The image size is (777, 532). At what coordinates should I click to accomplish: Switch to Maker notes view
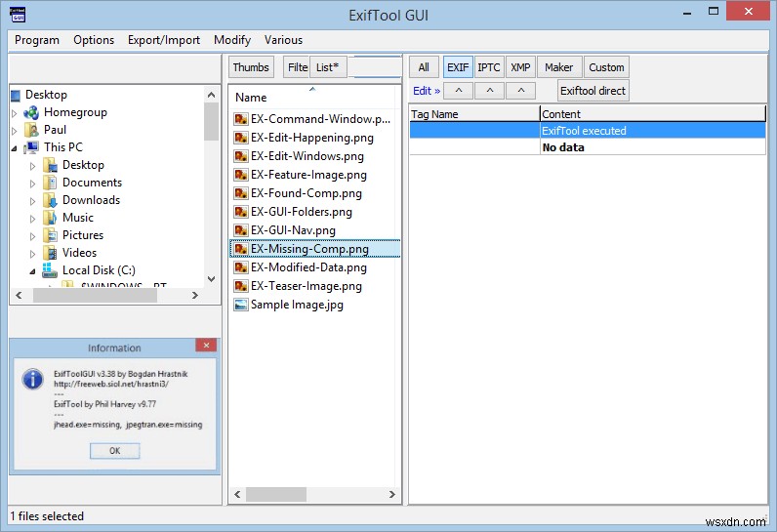[x=559, y=67]
